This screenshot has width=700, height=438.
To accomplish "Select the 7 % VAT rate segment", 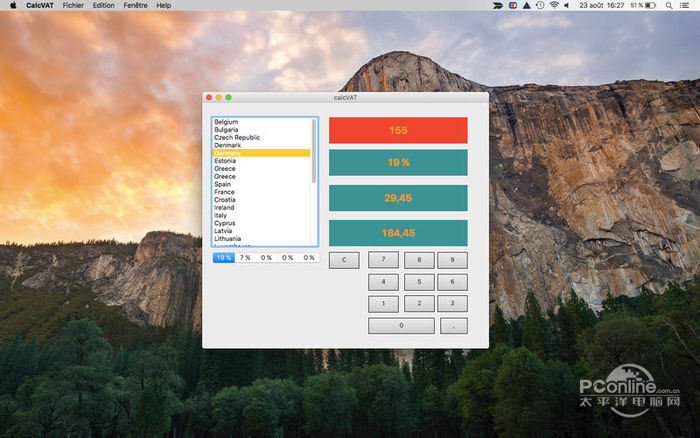I will coord(245,257).
